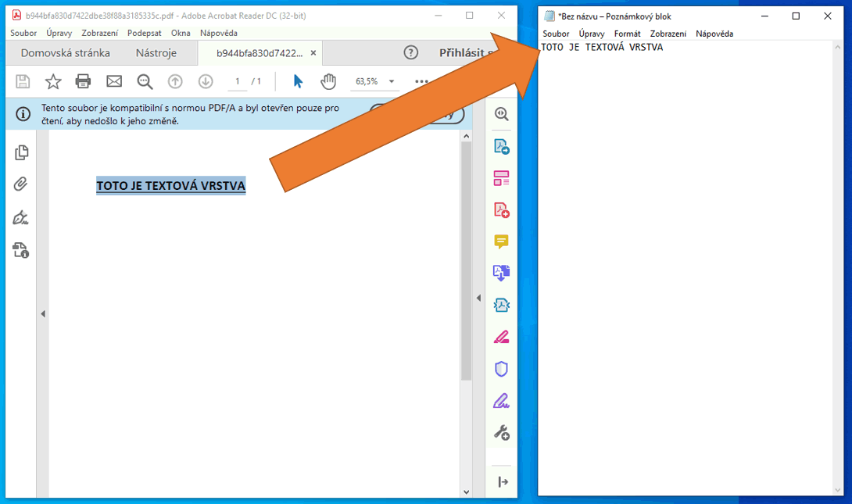Image resolution: width=852 pixels, height=504 pixels.
Task: Activate the arrow Selection tool
Action: click(x=298, y=81)
